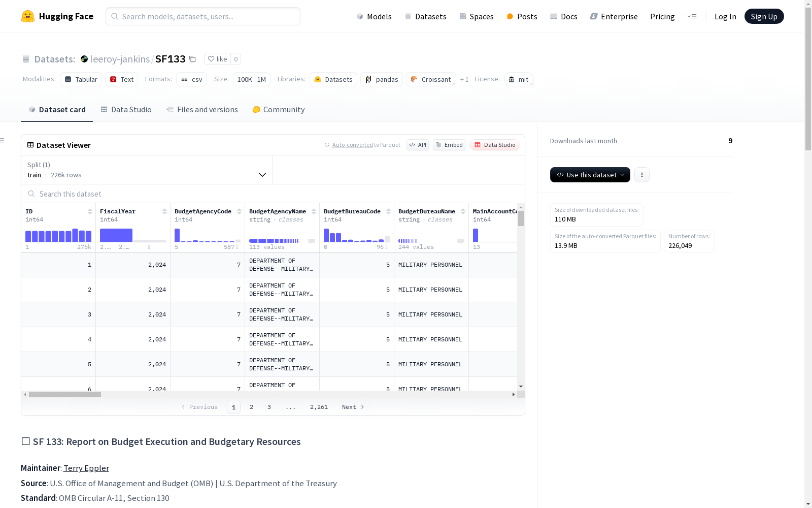The height and width of the screenshot is (508, 812).
Task: Open the Docs nav item
Action: (564, 16)
